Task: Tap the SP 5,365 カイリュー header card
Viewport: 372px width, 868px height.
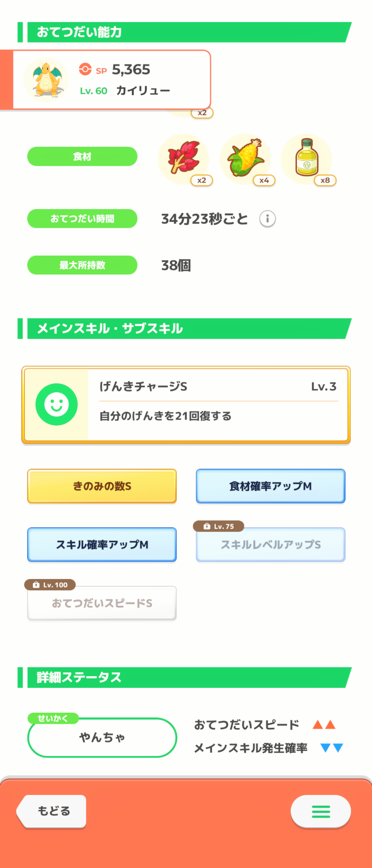Action: [112, 80]
